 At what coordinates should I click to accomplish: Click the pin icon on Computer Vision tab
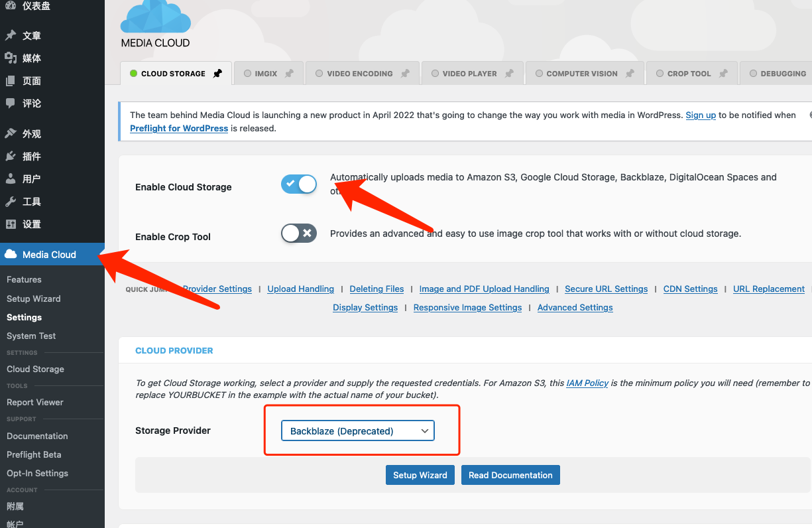pyautogui.click(x=630, y=74)
